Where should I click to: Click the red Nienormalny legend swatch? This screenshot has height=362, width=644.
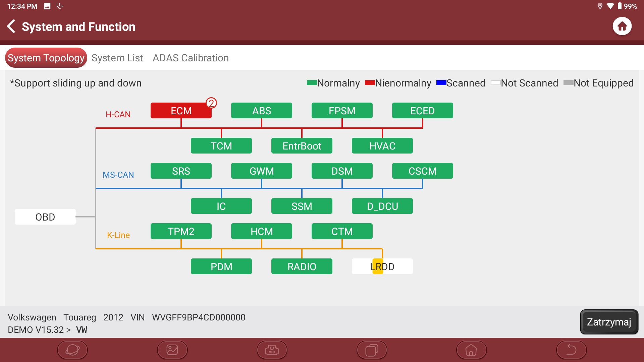pyautogui.click(x=370, y=83)
